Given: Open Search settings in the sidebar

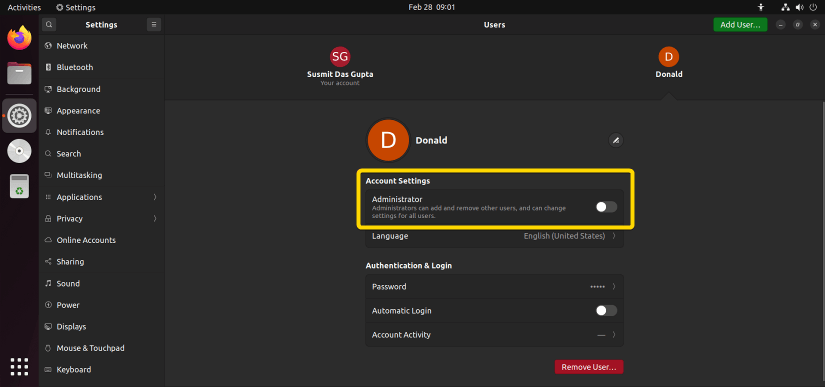Looking at the screenshot, I should (102, 154).
